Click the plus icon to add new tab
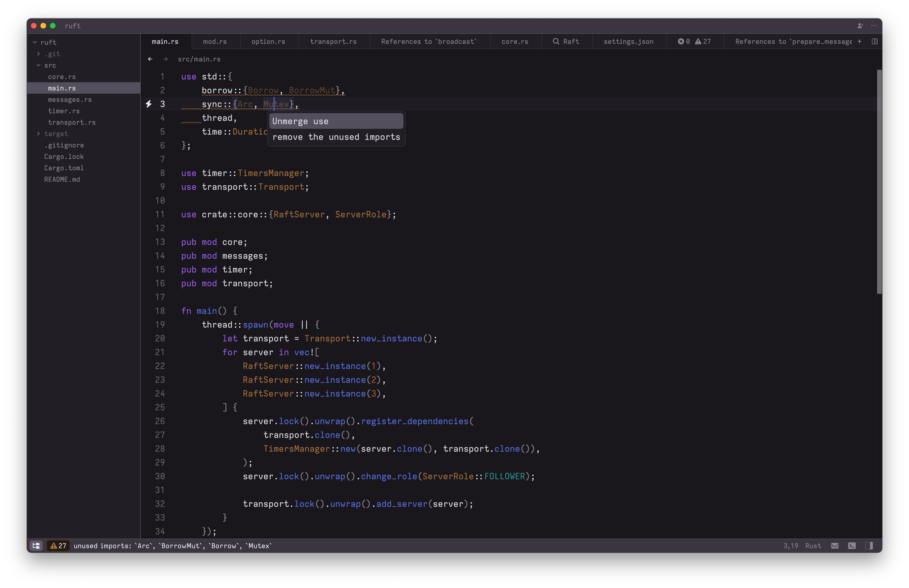 coord(859,41)
